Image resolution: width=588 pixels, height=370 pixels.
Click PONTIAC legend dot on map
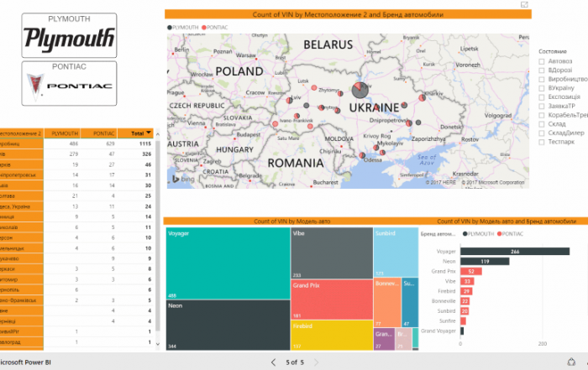point(204,28)
